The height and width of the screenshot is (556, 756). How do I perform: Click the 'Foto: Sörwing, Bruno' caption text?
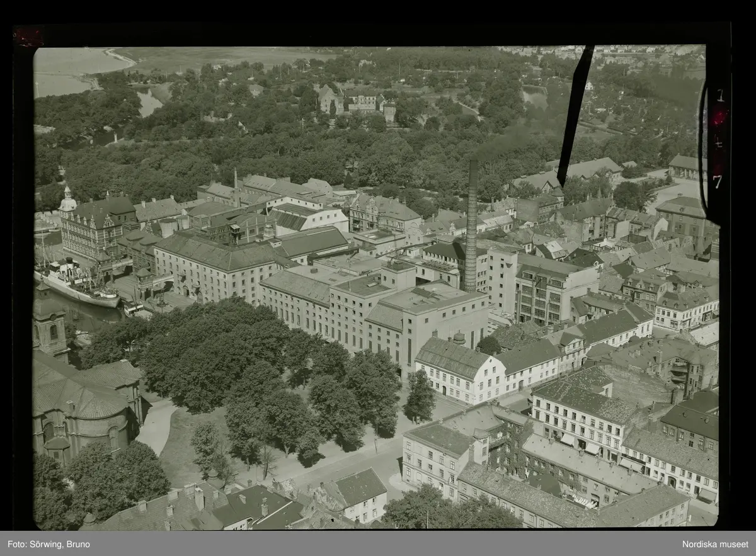pos(49,544)
